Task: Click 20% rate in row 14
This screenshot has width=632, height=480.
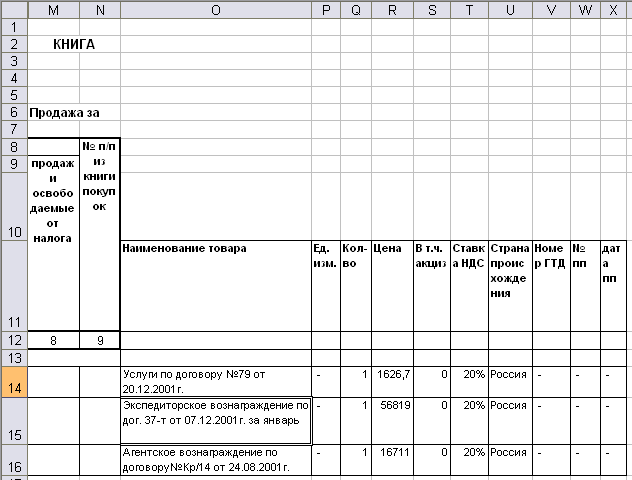Action: 469,382
